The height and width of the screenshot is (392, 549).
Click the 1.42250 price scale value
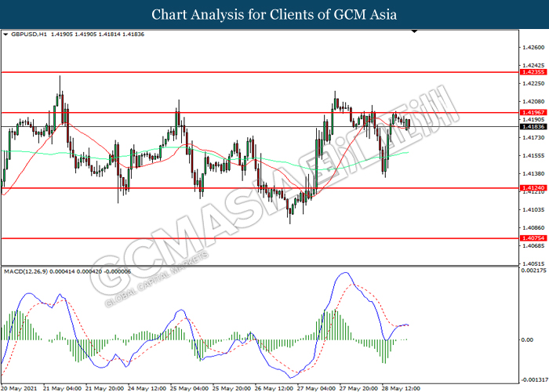coord(533,84)
